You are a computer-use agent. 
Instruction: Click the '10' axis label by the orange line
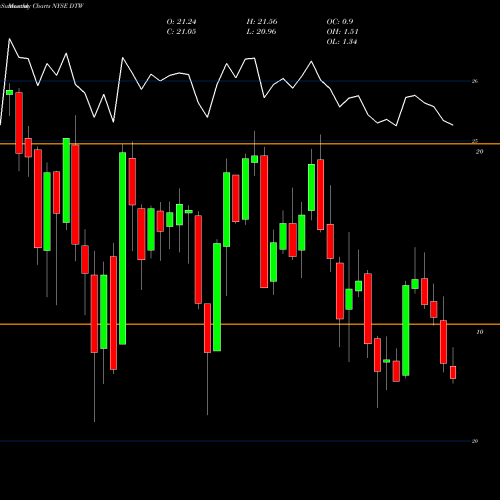tap(480, 332)
